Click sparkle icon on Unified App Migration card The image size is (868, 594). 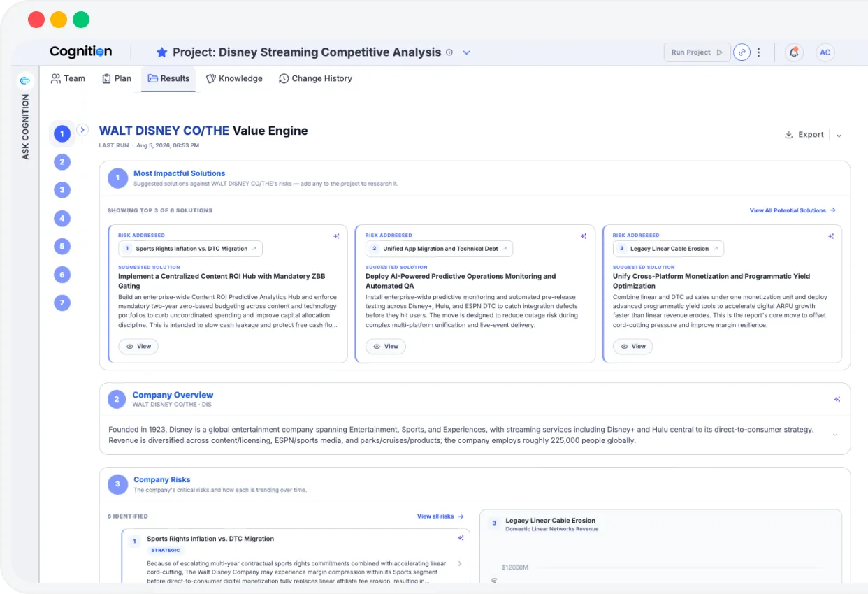click(x=584, y=236)
